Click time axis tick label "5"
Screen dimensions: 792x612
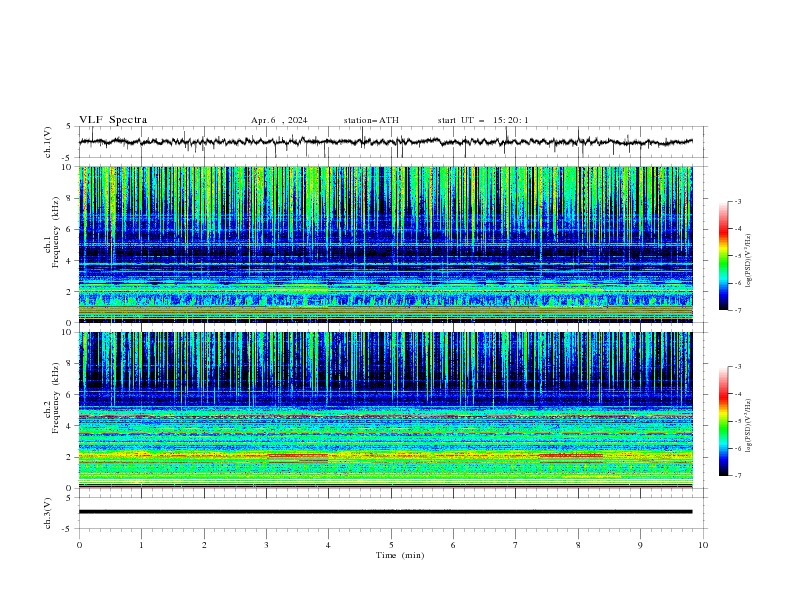391,545
